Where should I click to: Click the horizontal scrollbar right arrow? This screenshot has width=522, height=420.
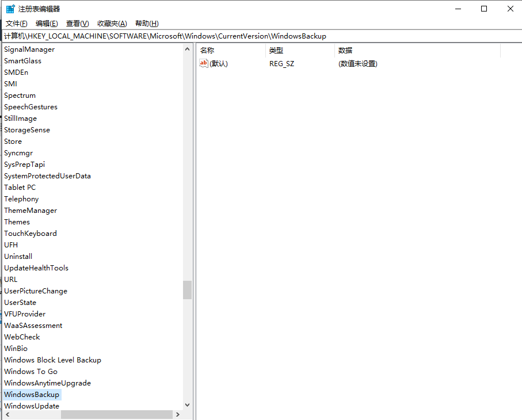point(177,414)
